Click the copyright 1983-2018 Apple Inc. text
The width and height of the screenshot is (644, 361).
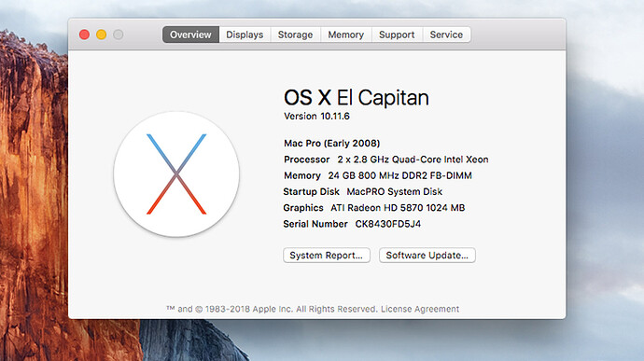[x=272, y=309]
